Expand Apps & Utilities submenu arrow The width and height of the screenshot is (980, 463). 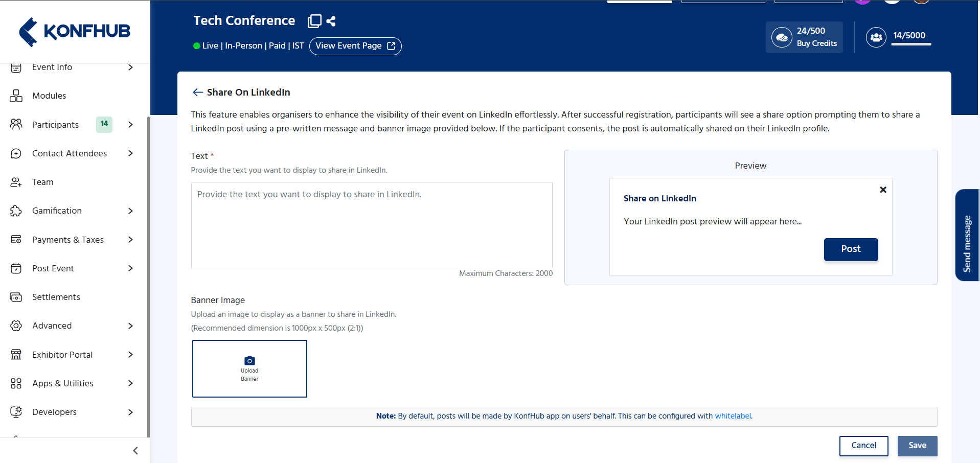[130, 383]
